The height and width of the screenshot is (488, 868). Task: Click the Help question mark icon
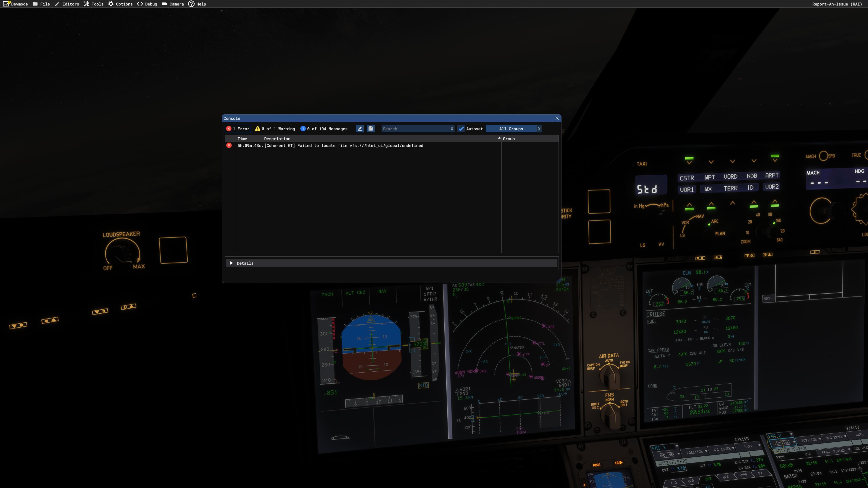(x=191, y=4)
